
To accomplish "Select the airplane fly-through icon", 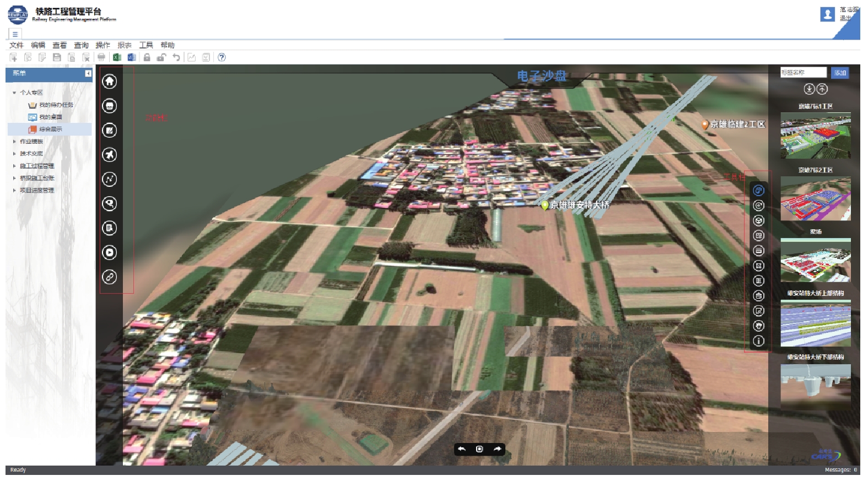I will tap(110, 155).
